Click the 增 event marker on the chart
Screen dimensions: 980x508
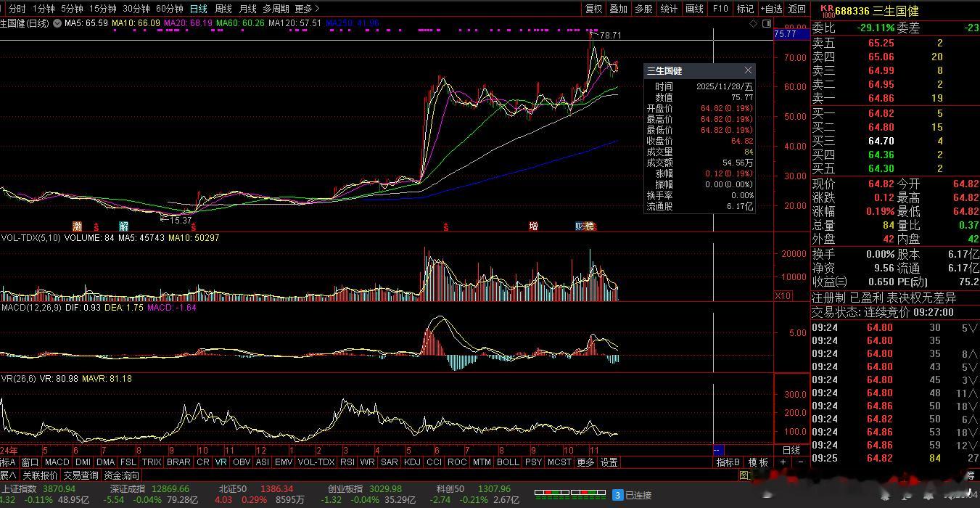533,226
